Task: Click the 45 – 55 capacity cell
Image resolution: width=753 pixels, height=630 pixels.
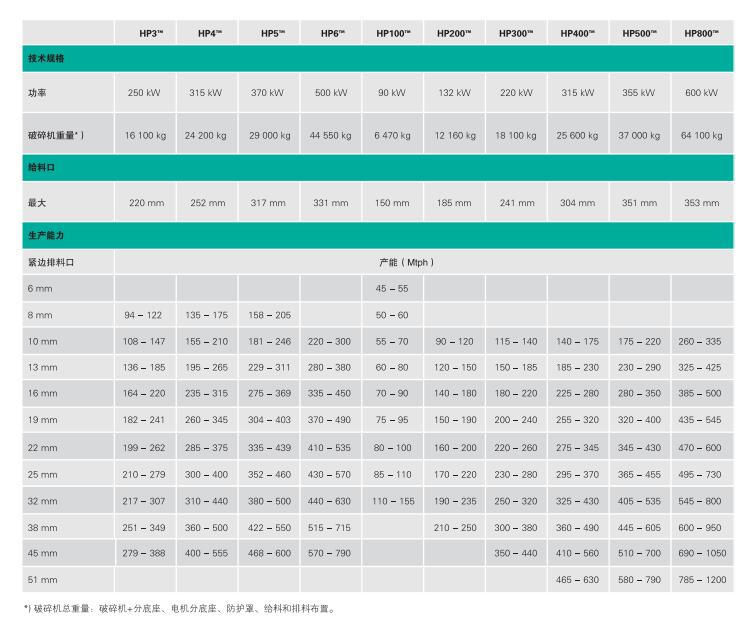Action: click(x=392, y=288)
